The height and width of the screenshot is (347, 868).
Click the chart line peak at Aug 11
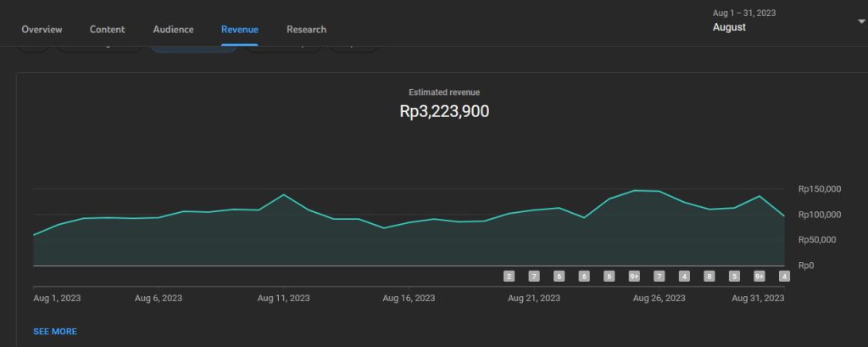point(284,195)
